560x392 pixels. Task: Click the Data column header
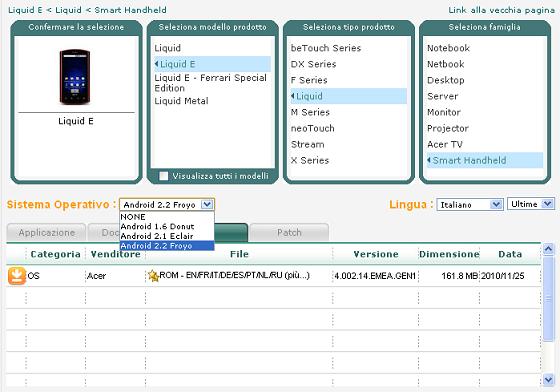(x=510, y=254)
